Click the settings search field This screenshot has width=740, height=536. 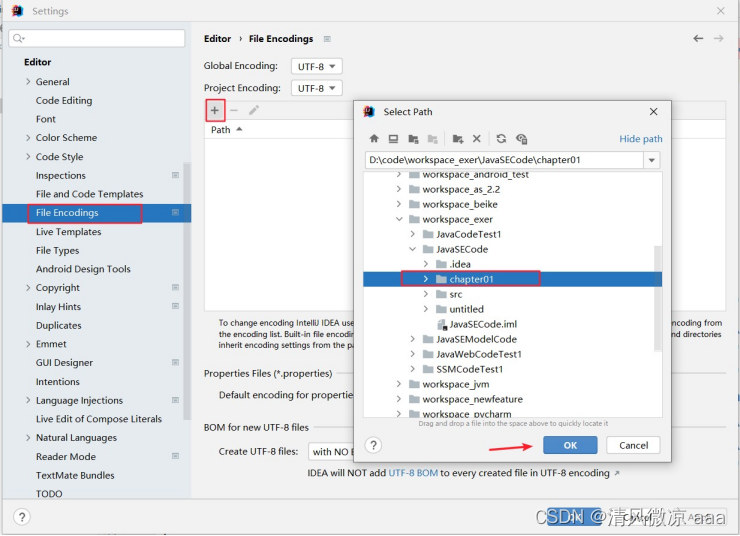[97, 38]
